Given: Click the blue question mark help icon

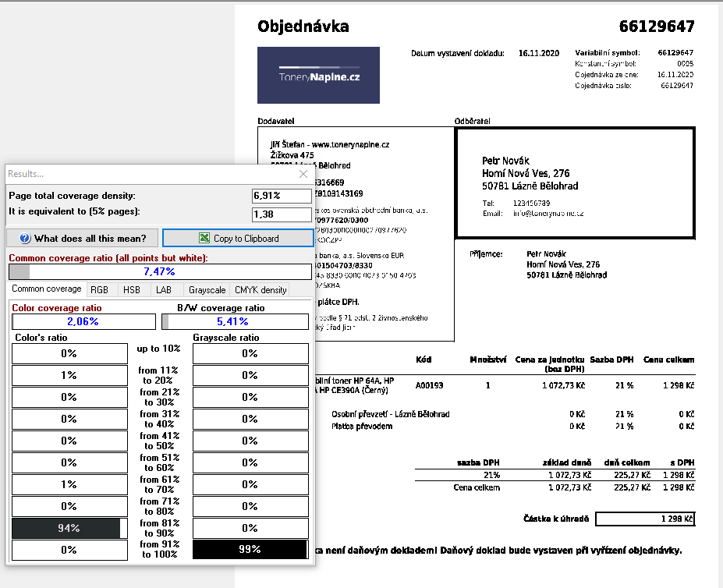Looking at the screenshot, I should coord(25,238).
